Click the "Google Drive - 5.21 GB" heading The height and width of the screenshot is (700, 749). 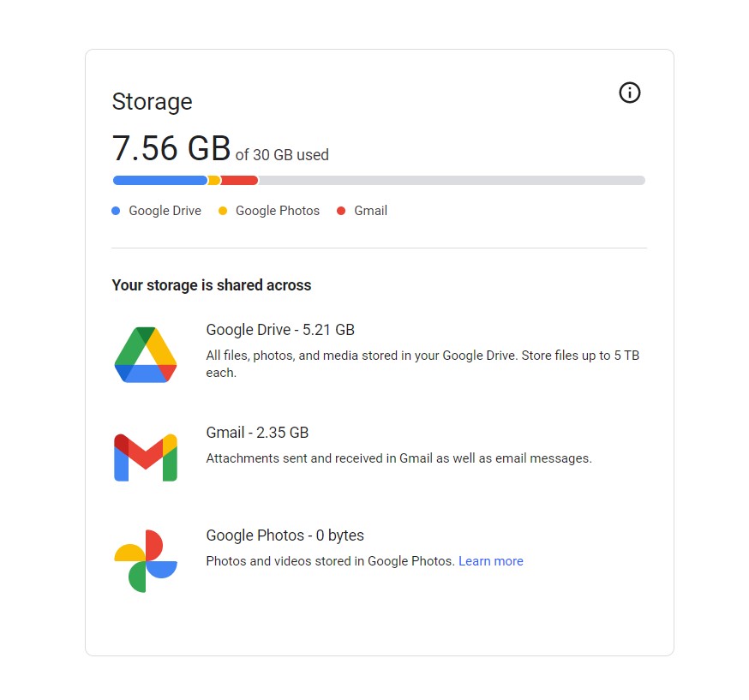[280, 330]
